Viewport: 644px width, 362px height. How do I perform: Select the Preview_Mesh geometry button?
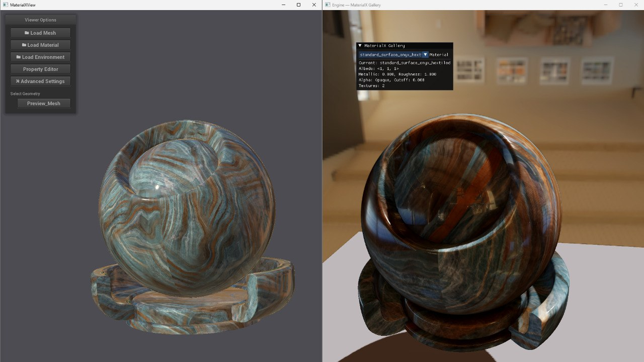point(44,103)
